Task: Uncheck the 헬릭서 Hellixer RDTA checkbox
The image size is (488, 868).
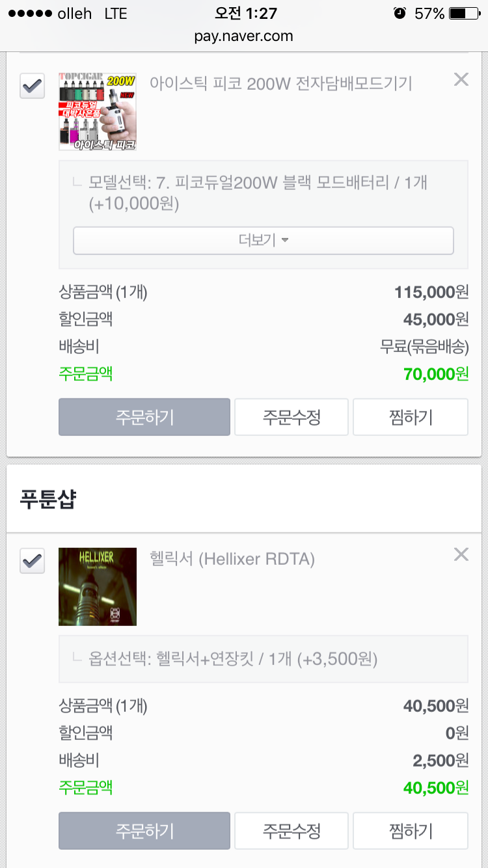Action: (x=33, y=561)
